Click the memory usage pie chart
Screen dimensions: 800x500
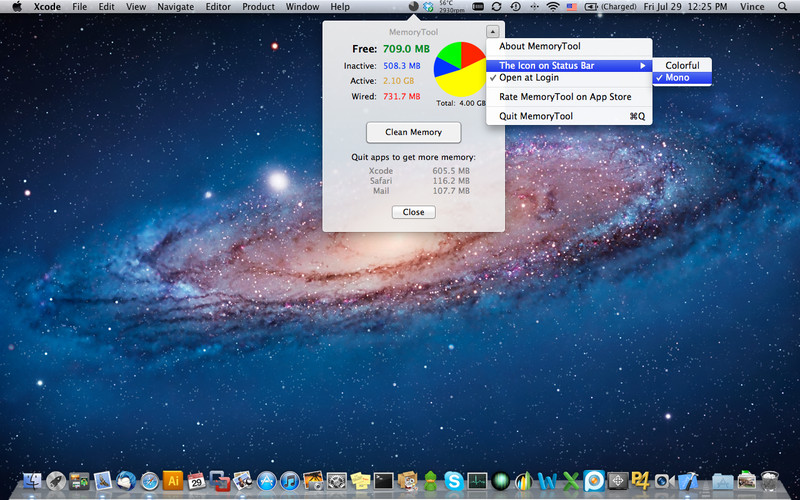coord(461,69)
